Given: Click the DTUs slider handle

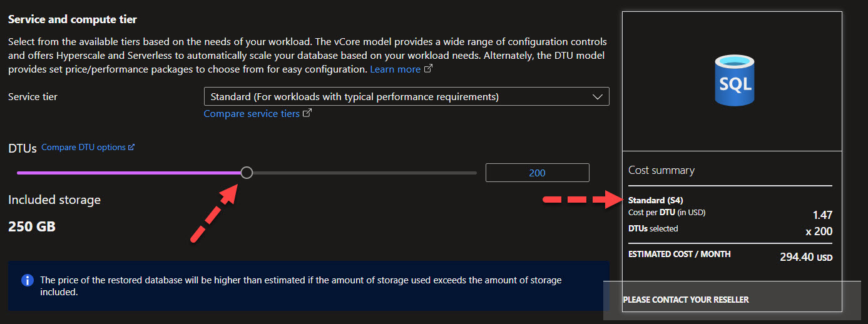Looking at the screenshot, I should 247,173.
